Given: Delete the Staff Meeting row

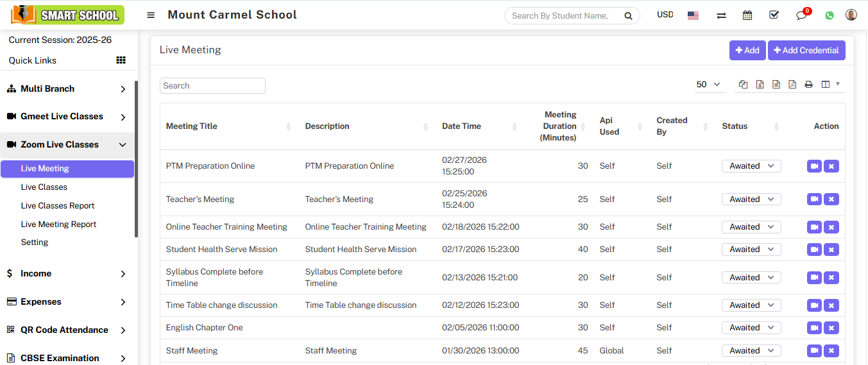Looking at the screenshot, I should 831,351.
